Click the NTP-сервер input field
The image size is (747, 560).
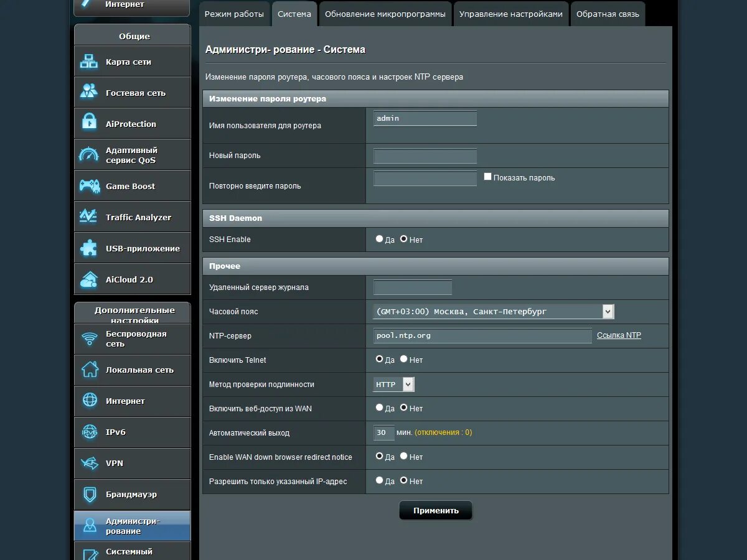(482, 335)
